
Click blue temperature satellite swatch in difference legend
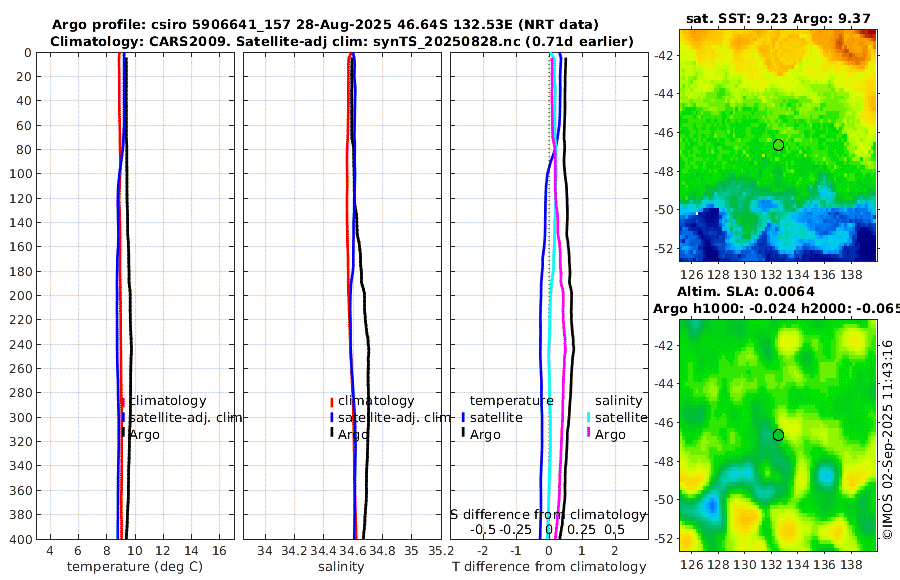[x=463, y=417]
